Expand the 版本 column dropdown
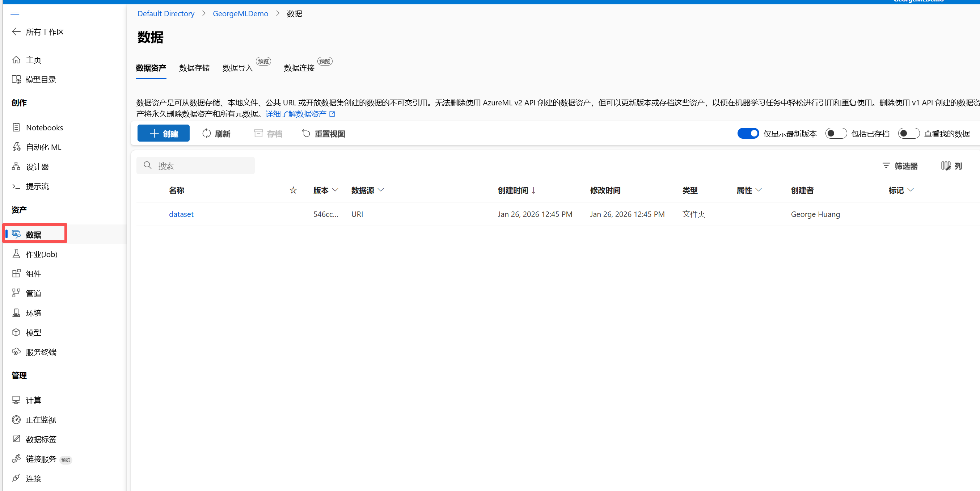 click(335, 190)
